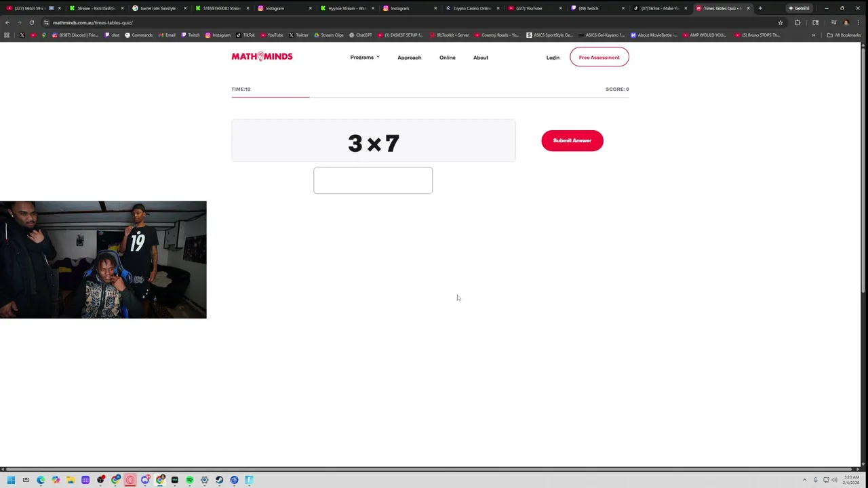
Task: Open the Programs dropdown menu
Action: pos(365,58)
